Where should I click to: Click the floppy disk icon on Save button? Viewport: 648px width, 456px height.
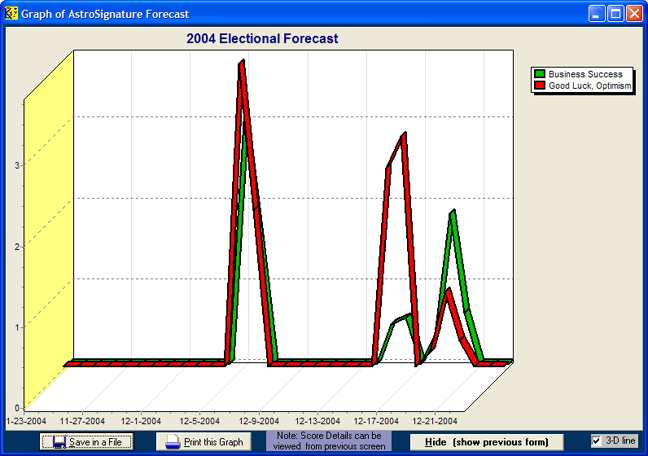(59, 442)
